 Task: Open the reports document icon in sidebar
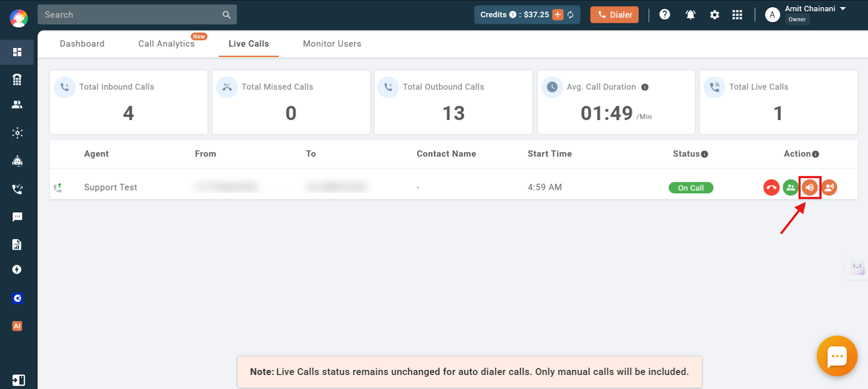pos(17,245)
